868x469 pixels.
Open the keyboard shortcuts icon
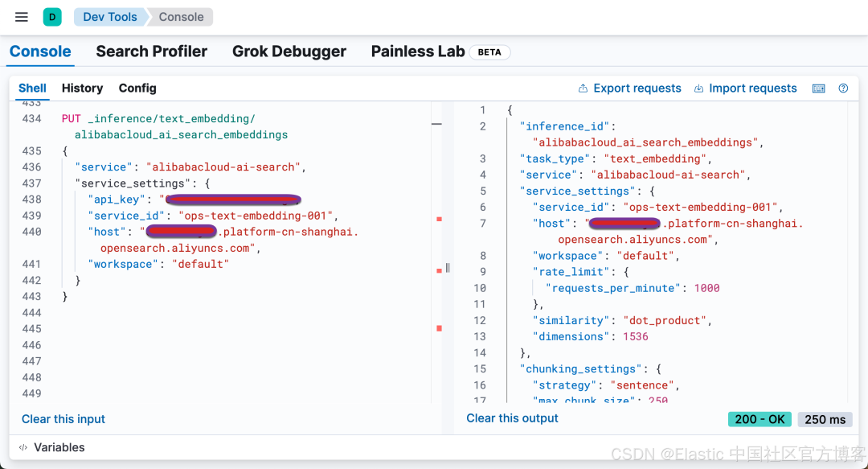[x=819, y=88]
